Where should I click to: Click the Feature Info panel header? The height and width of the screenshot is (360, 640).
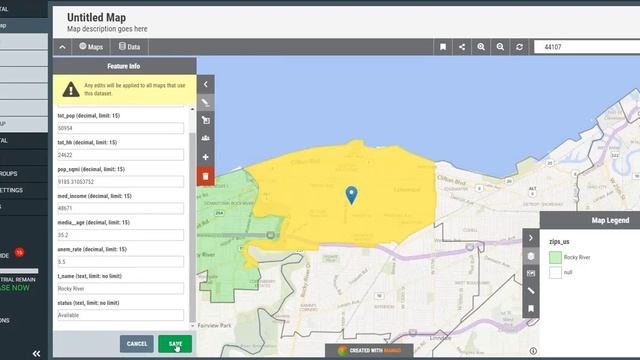point(124,66)
